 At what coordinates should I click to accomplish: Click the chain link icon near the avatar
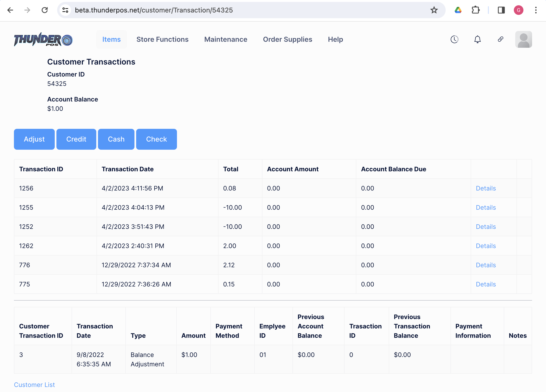coord(500,39)
